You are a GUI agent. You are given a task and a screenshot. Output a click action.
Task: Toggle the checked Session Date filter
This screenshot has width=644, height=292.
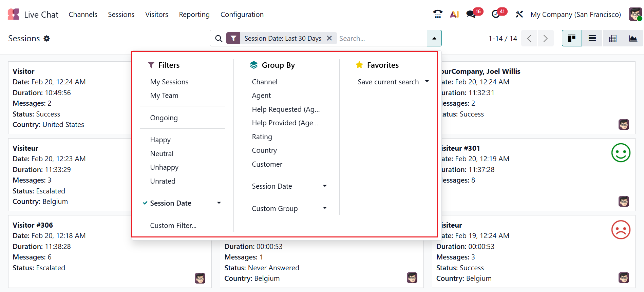(171, 203)
